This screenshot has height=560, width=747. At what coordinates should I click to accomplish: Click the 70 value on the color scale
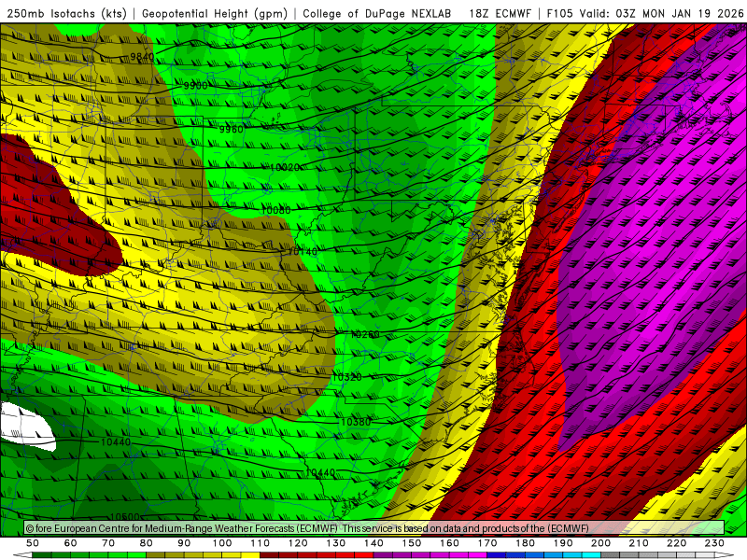click(108, 543)
